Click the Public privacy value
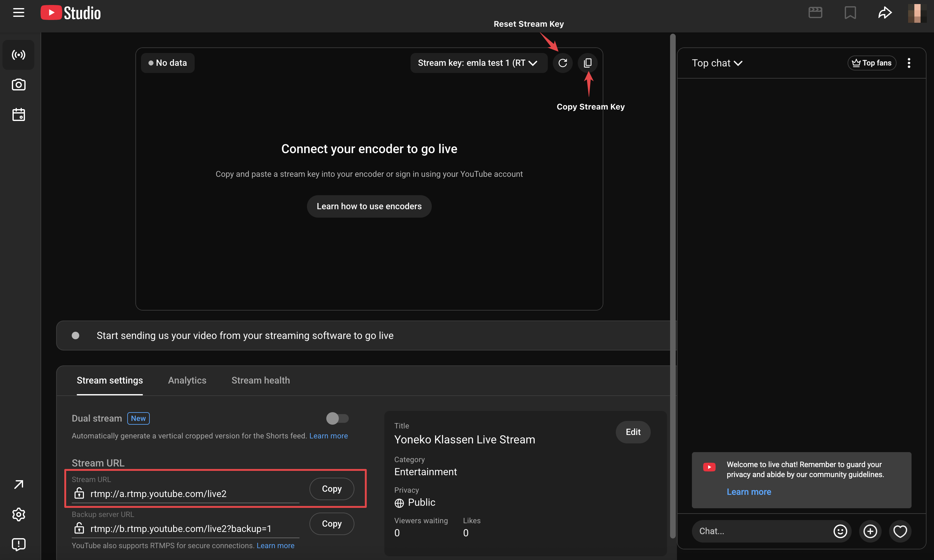This screenshot has width=934, height=560. tap(421, 502)
